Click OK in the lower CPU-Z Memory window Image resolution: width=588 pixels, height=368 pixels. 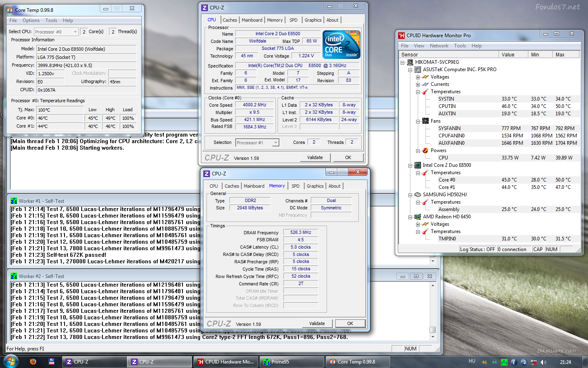pyautogui.click(x=350, y=323)
